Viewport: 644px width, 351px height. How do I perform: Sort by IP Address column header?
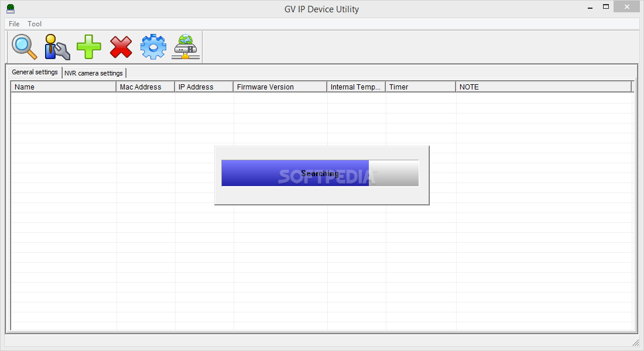point(204,87)
